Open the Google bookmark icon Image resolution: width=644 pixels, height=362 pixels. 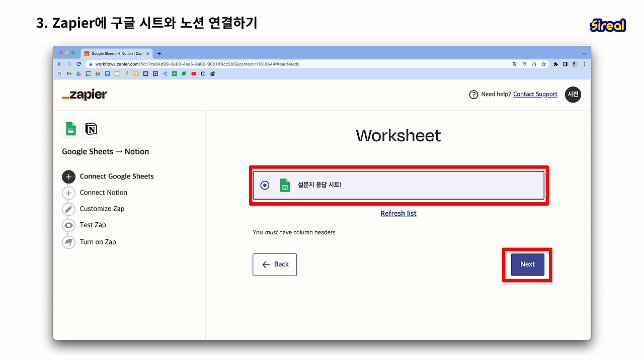tap(59, 74)
